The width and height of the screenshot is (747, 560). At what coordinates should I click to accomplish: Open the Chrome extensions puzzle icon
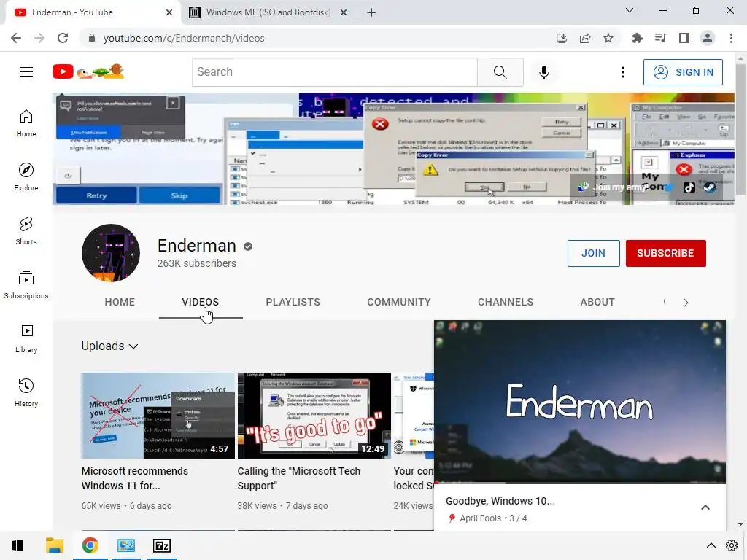(637, 38)
